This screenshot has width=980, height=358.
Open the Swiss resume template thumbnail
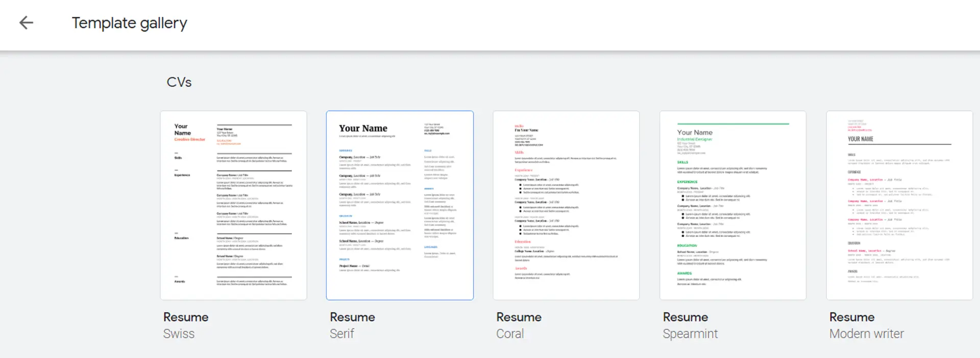pyautogui.click(x=233, y=205)
